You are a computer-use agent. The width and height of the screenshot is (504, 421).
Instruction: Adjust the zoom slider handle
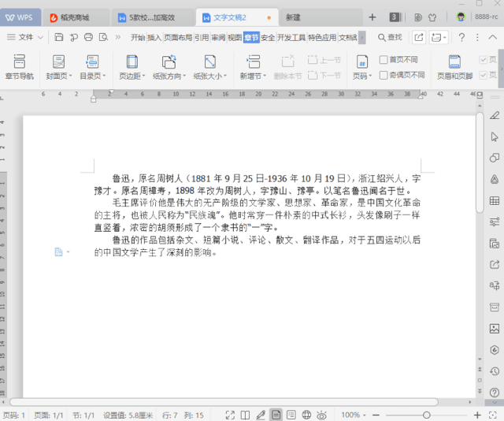(427, 415)
